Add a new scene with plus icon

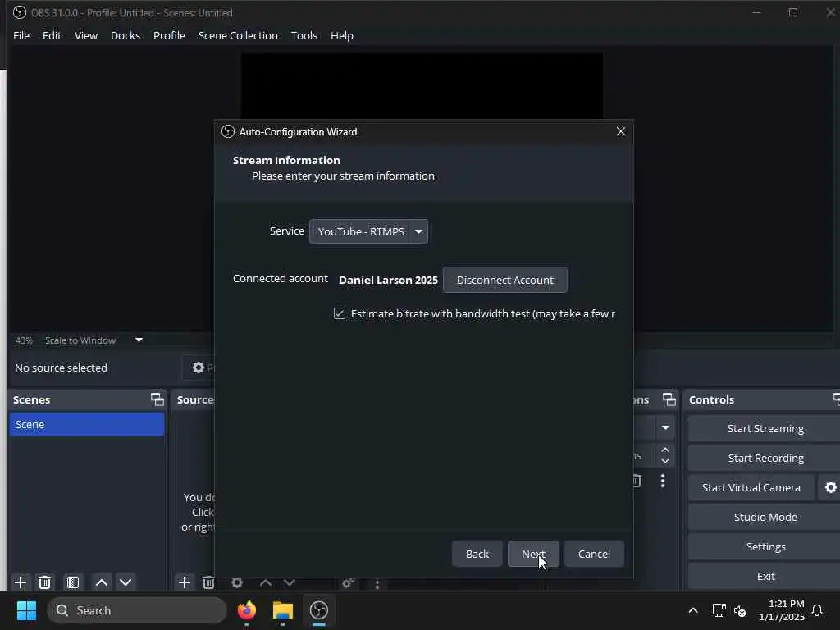(21, 582)
